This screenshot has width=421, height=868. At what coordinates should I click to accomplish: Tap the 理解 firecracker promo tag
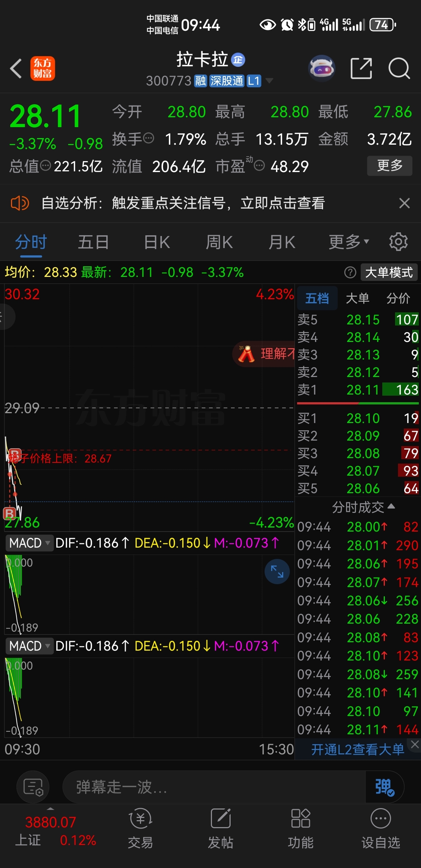tap(264, 354)
